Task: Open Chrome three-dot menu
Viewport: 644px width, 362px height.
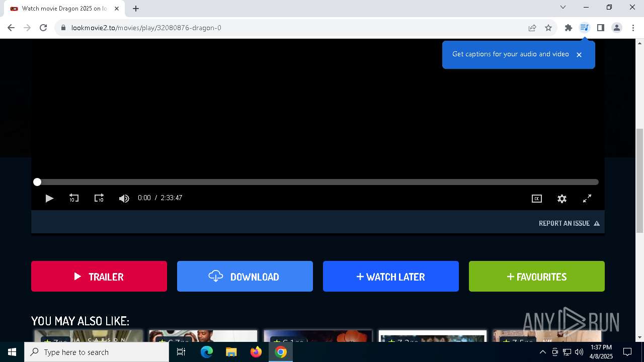Action: click(633, 28)
